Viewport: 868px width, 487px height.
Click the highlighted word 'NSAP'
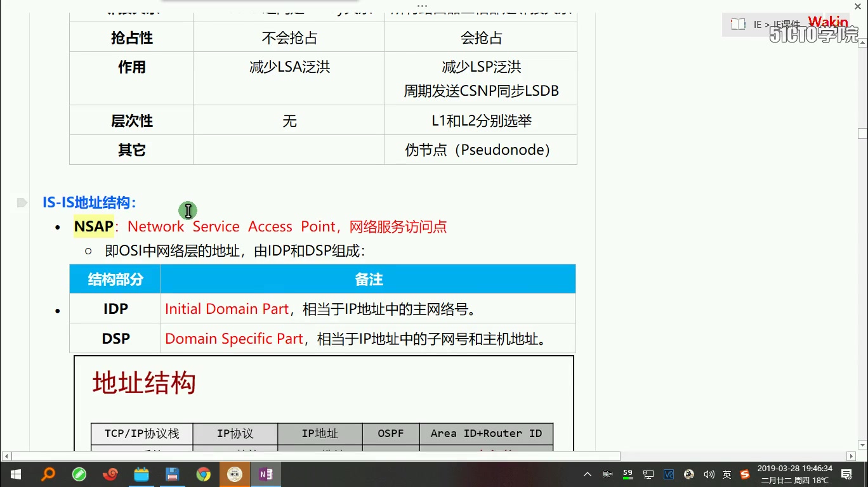click(93, 226)
